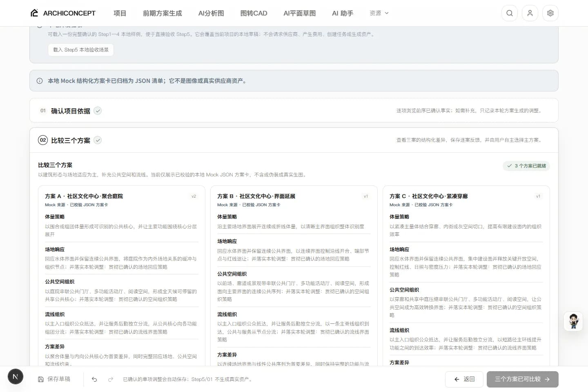588x392 pixels.
Task: Open the 项目 menu
Action: tap(120, 13)
